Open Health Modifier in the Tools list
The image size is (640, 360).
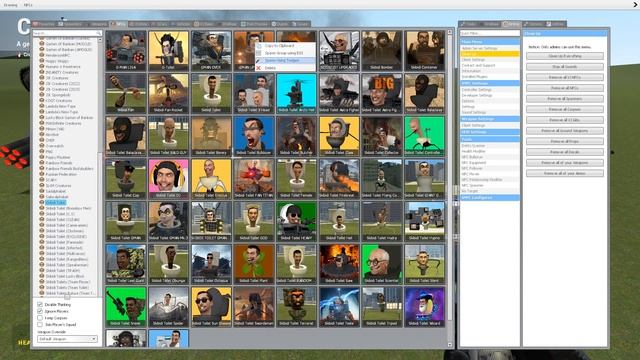point(474,151)
